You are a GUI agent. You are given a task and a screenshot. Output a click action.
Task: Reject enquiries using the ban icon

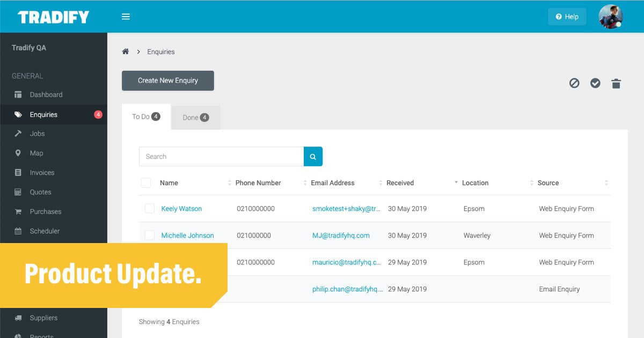coord(574,83)
